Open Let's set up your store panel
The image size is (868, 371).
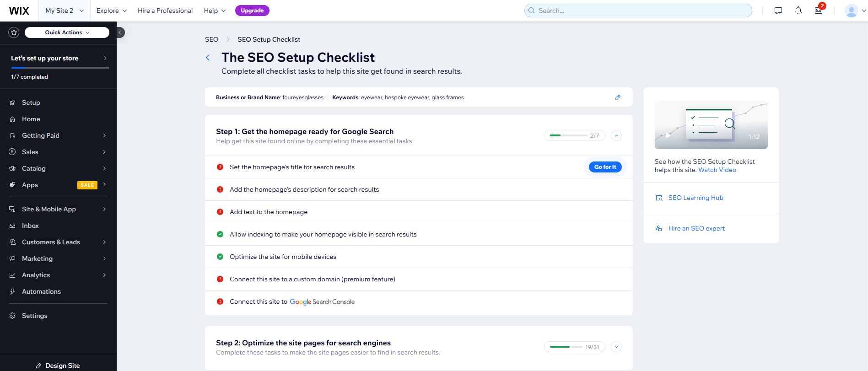[59, 58]
